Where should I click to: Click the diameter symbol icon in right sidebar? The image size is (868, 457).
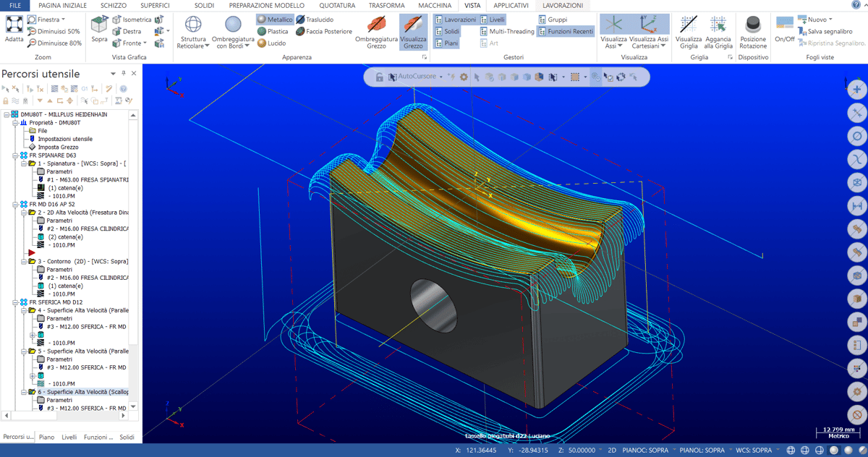857,136
